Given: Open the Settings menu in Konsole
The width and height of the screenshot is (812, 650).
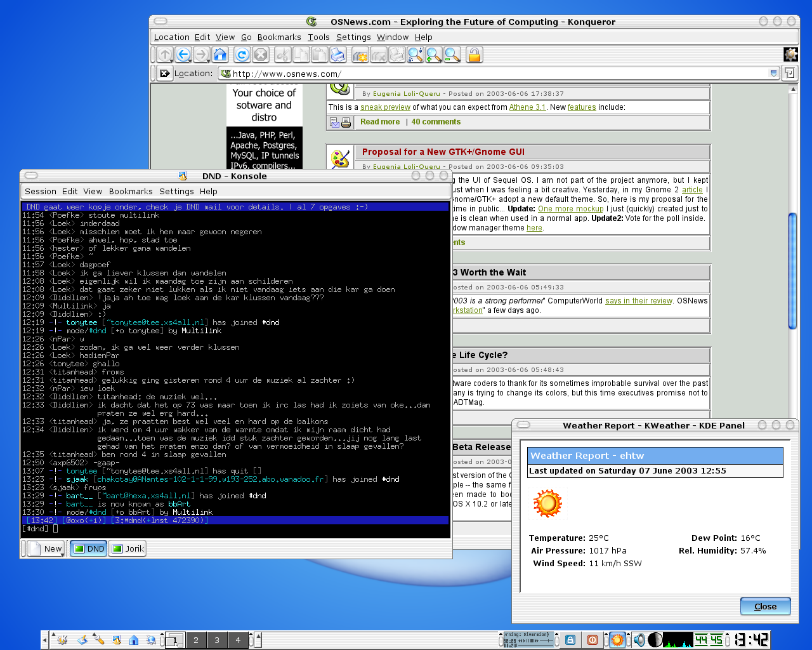Looking at the screenshot, I should [x=176, y=191].
